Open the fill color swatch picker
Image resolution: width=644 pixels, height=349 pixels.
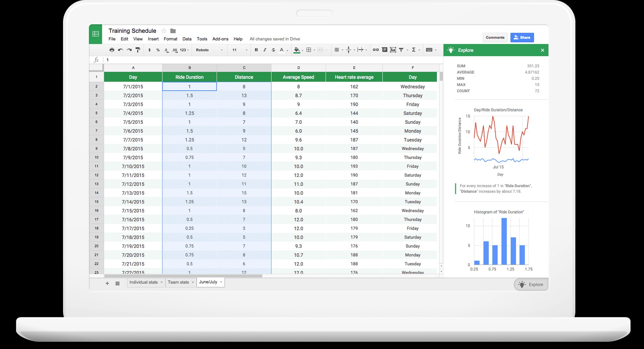[x=297, y=50]
